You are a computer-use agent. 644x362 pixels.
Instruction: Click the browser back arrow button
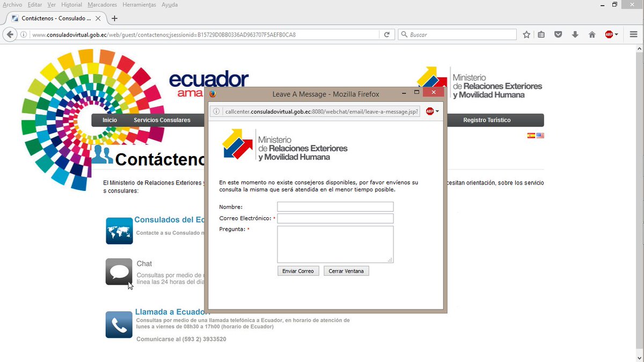pos(9,34)
